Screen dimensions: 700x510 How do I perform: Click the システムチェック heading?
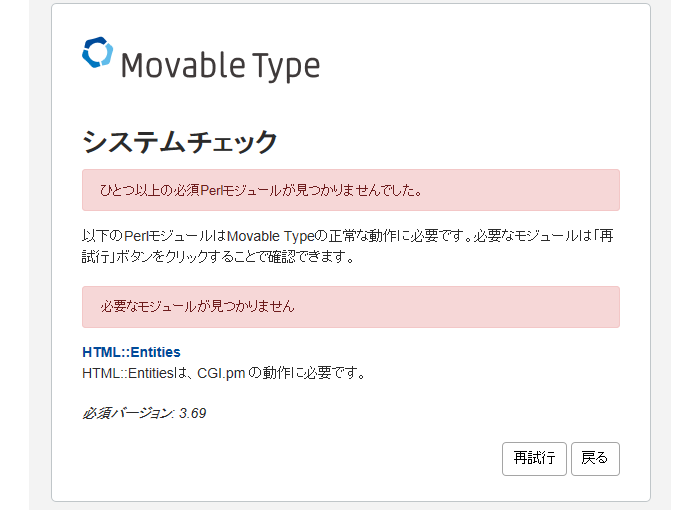point(179,142)
